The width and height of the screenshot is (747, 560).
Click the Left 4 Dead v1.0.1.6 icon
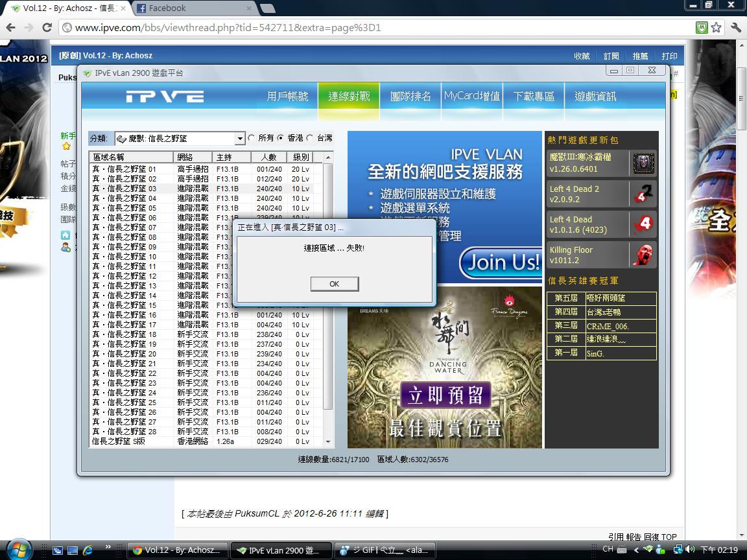643,224
